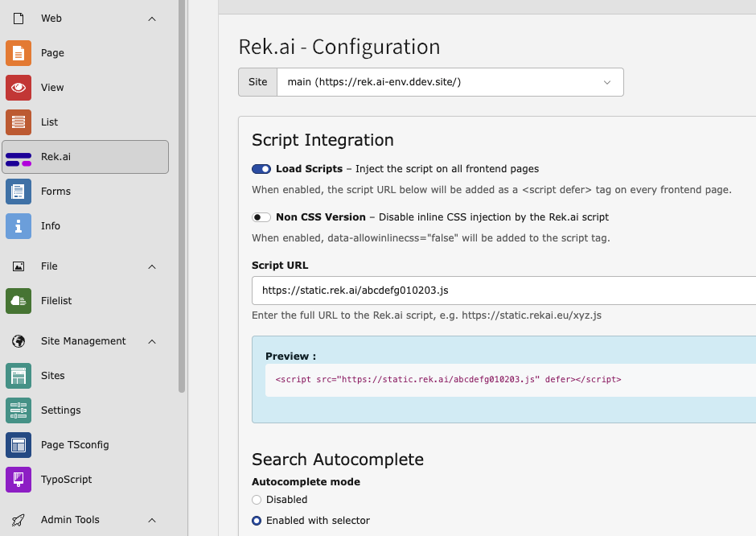Click the File group image icon
Viewport: 756px width, 536px height.
tap(18, 266)
